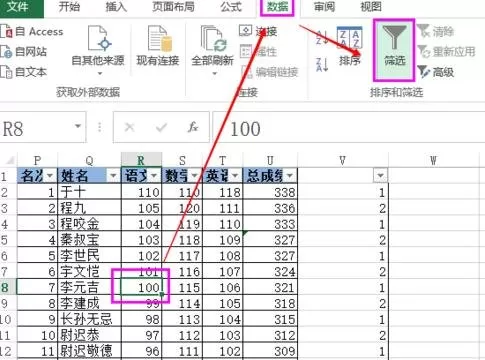Confirm entry with checkmark icon
The width and height of the screenshot is (485, 360).
coord(161,127)
